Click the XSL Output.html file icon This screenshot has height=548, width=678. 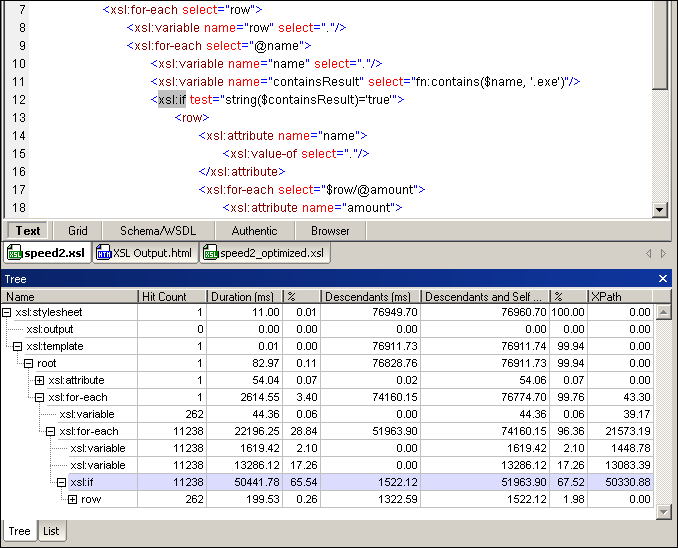[x=103, y=253]
